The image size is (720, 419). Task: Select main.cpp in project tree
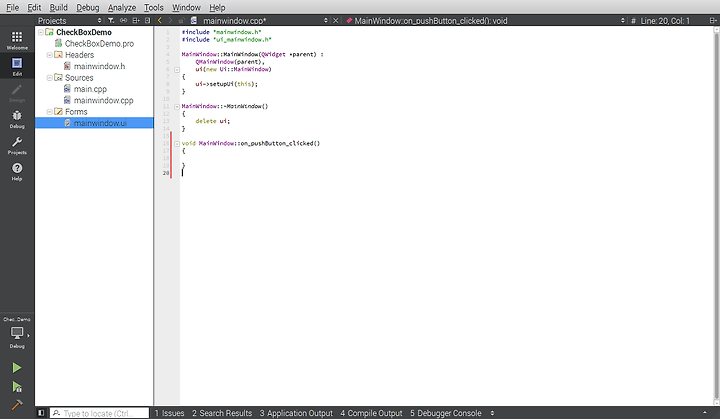(90, 89)
